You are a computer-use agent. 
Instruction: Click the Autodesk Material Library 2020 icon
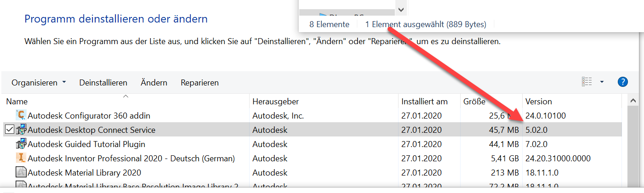pyautogui.click(x=21, y=173)
